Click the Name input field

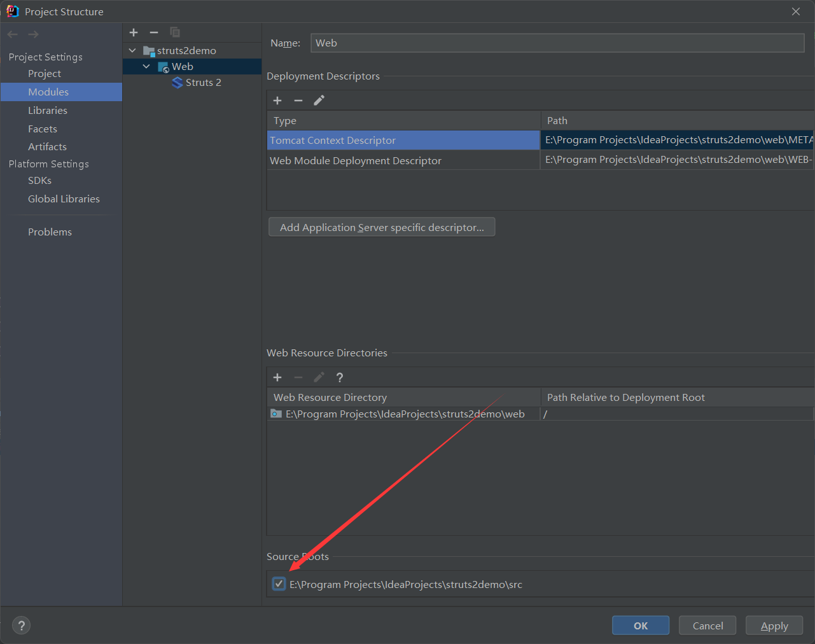tap(557, 43)
